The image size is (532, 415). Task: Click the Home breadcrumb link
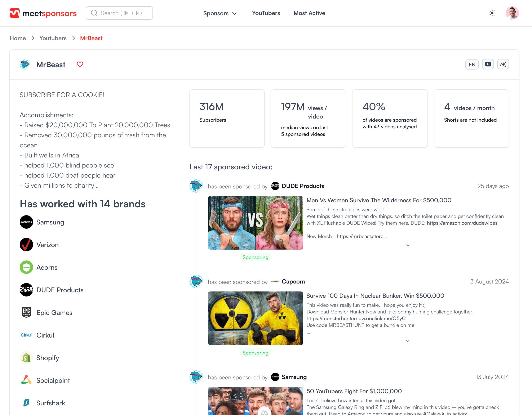click(18, 38)
